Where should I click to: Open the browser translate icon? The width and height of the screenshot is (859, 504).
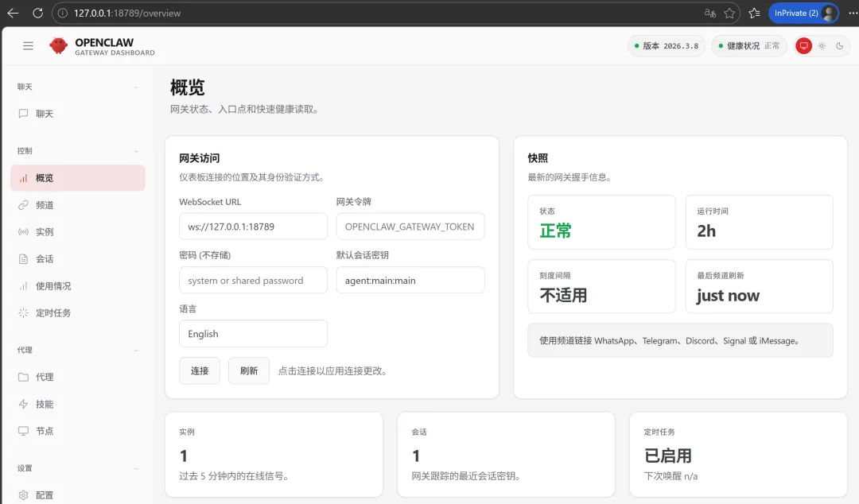pos(710,14)
